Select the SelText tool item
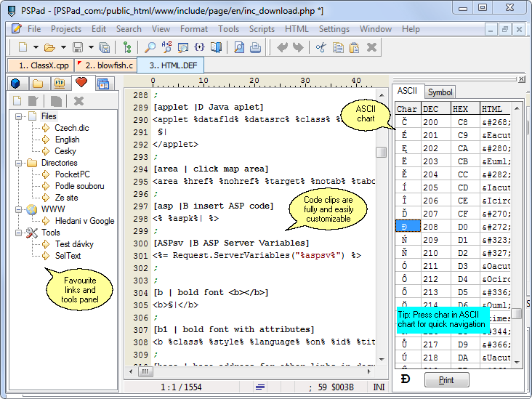Viewport: 532px width, 399px height. (68, 256)
